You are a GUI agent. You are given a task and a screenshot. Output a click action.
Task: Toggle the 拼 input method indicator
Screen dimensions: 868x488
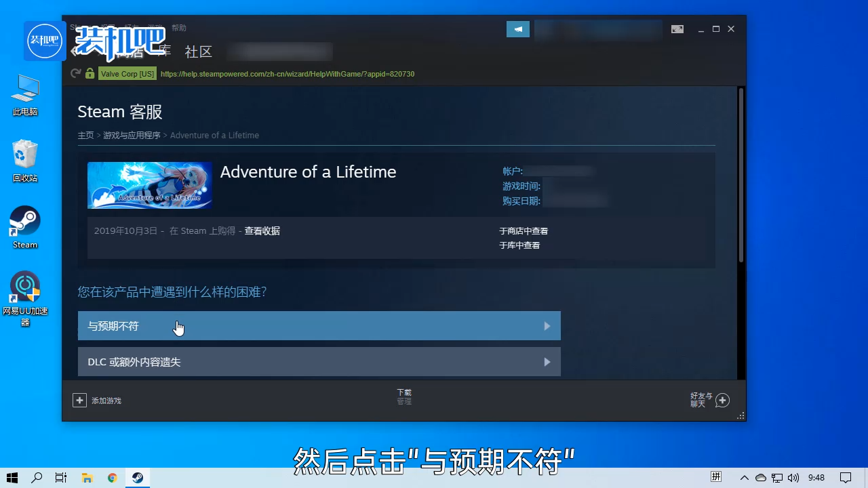point(715,477)
